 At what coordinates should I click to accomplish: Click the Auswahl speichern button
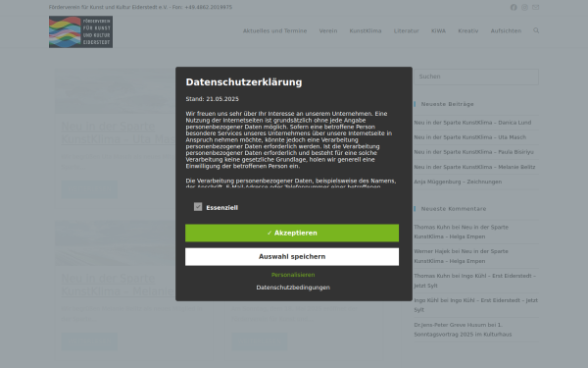pos(292,257)
